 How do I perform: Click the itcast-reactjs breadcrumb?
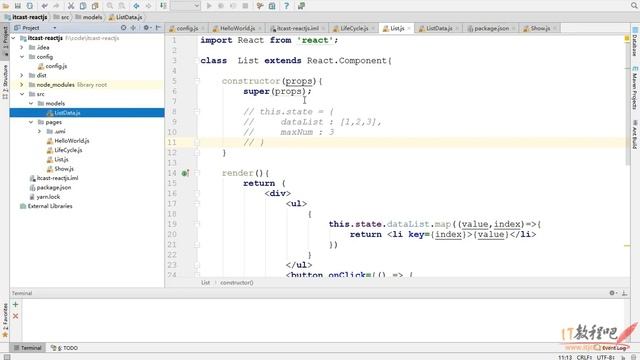tap(26, 17)
